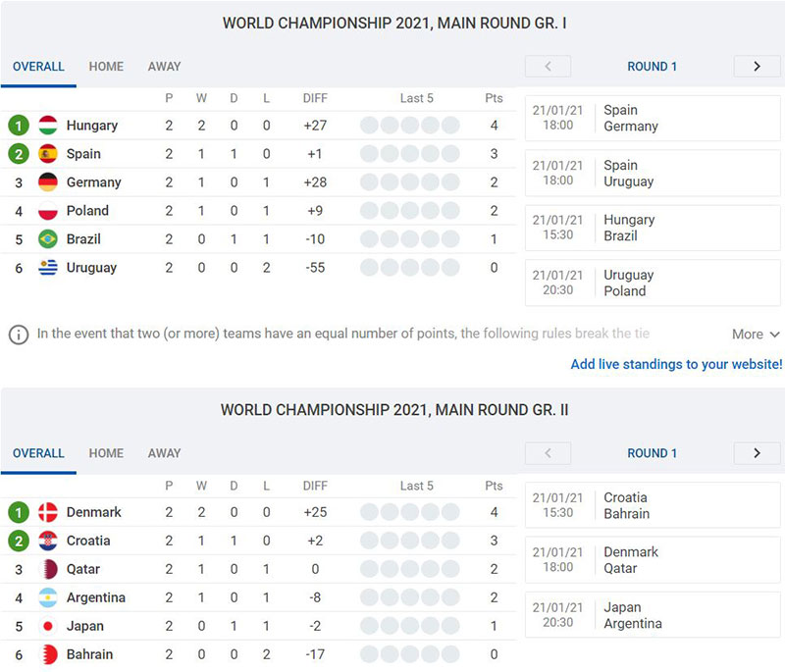The height and width of the screenshot is (672, 785).
Task: Click the Qatar flag icon
Action: (48, 569)
